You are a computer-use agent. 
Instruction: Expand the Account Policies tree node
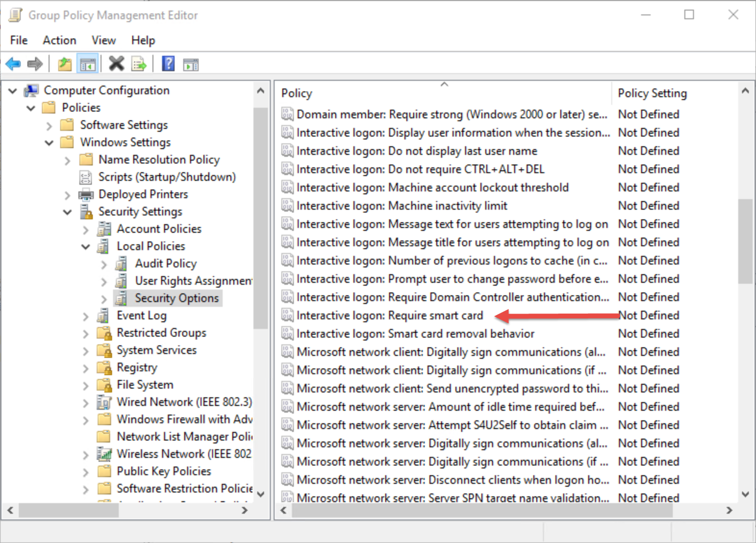(x=86, y=229)
